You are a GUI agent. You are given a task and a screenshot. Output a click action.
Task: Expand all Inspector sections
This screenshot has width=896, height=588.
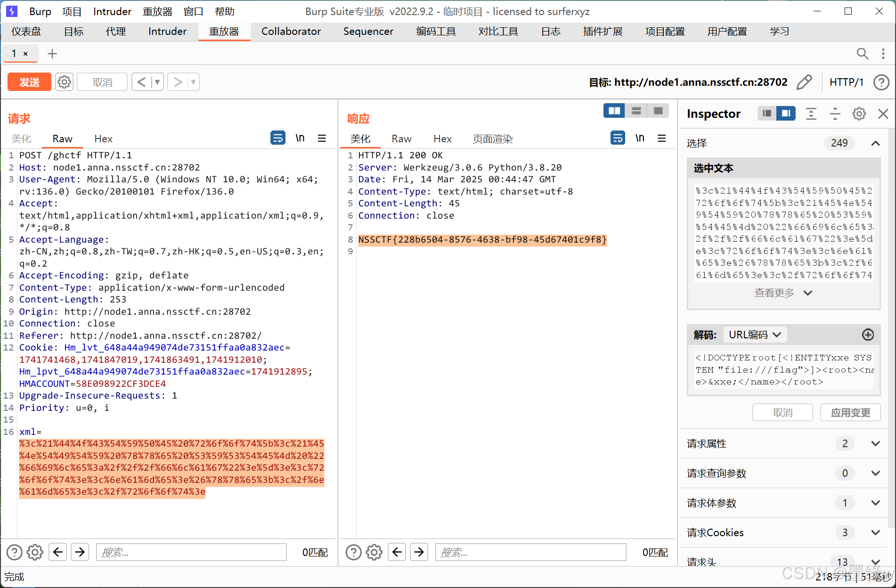(x=811, y=114)
